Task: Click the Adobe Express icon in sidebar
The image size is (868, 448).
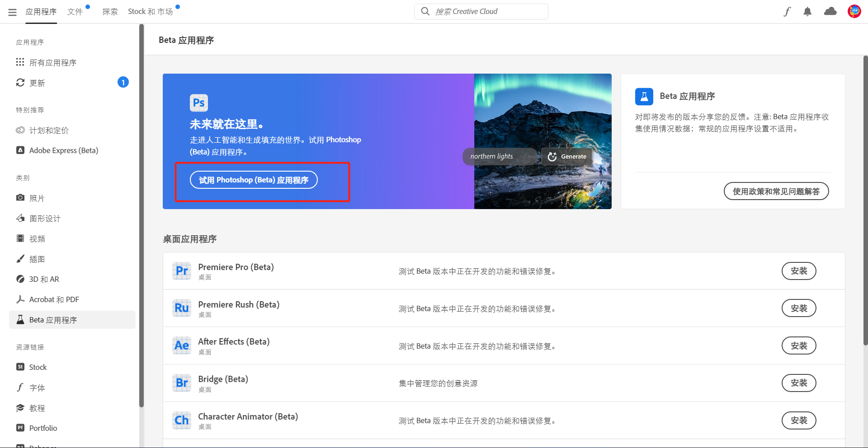Action: (x=20, y=150)
